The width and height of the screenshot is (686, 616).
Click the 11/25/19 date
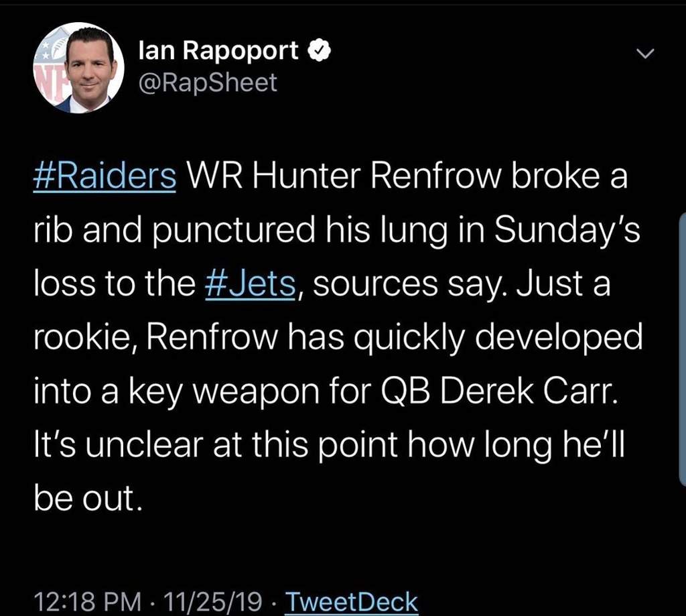point(212,601)
